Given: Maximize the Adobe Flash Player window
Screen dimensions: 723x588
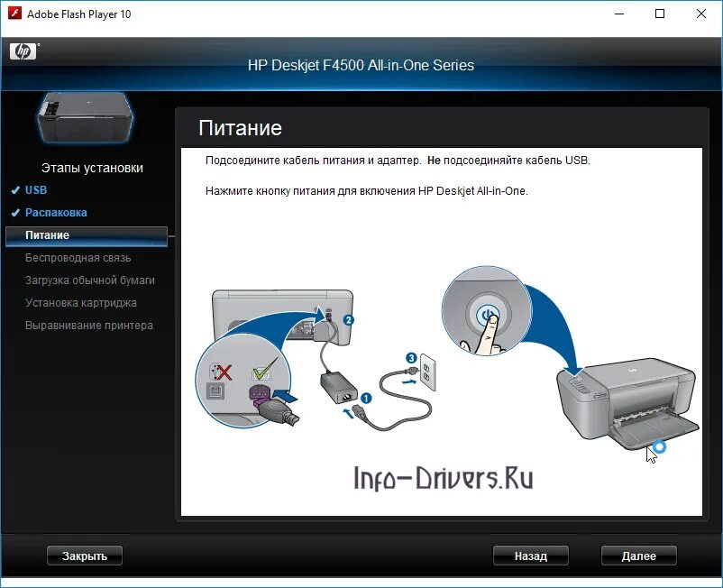Looking at the screenshot, I should pyautogui.click(x=660, y=14).
